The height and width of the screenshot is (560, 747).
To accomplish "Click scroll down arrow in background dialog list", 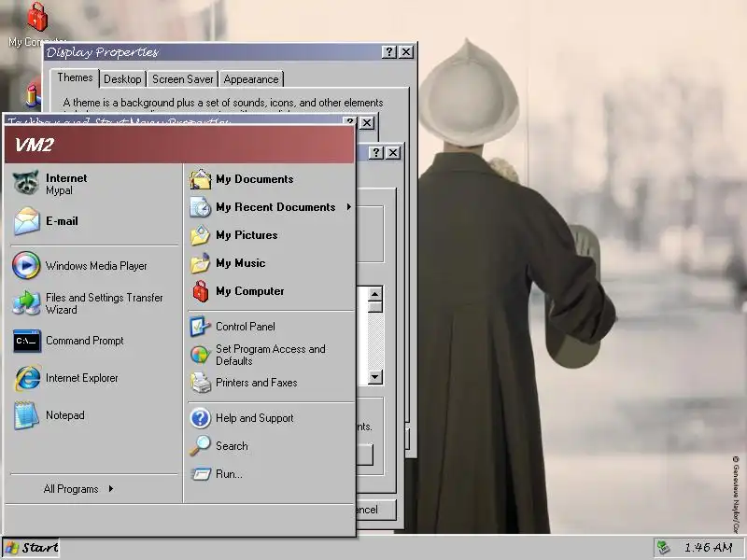I will click(x=375, y=378).
